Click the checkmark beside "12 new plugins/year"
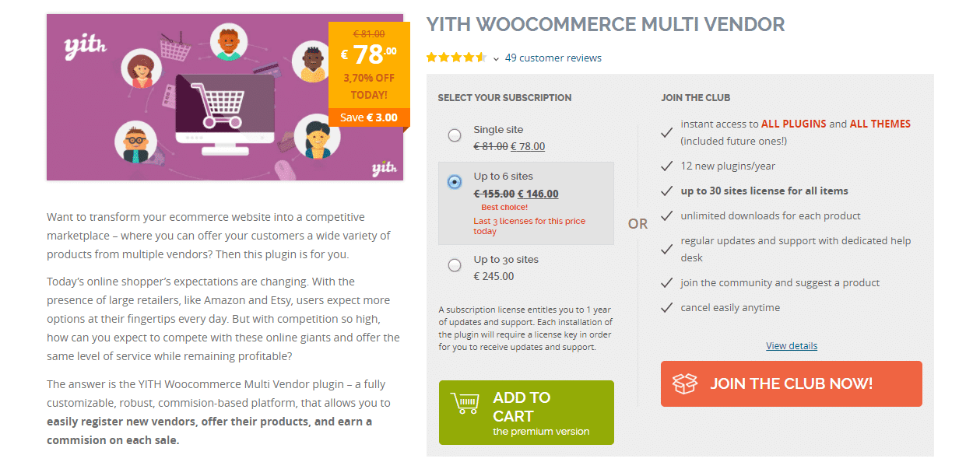 (667, 166)
